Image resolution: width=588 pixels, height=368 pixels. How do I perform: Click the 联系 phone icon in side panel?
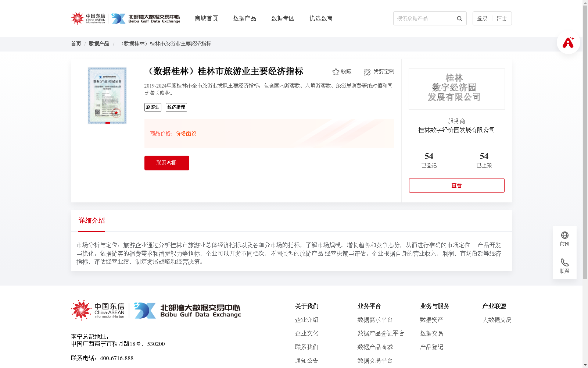point(564,263)
